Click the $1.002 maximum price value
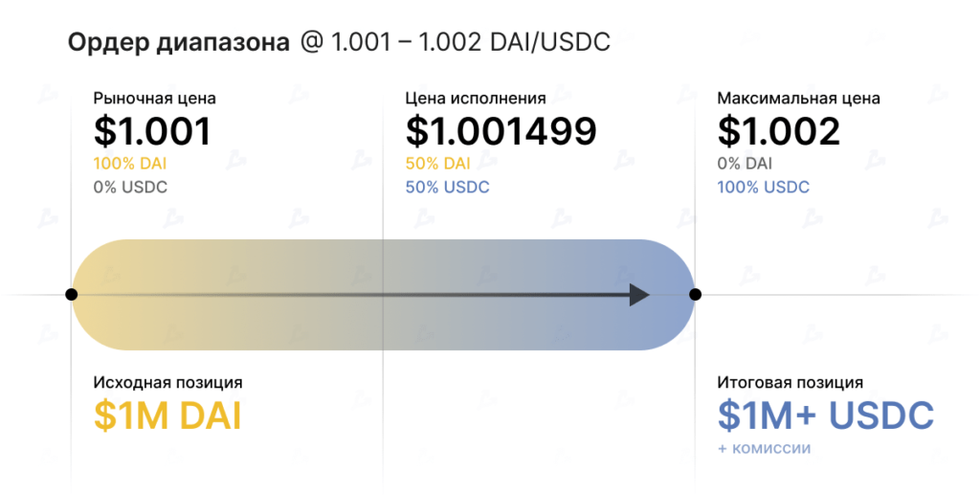This screenshot has width=980, height=495. (779, 131)
